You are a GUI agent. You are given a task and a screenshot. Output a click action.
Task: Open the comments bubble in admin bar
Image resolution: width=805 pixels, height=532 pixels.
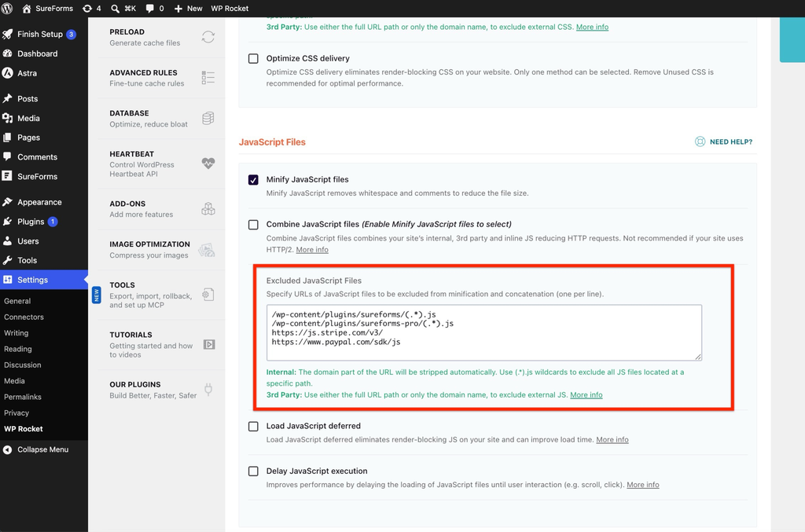pos(155,8)
